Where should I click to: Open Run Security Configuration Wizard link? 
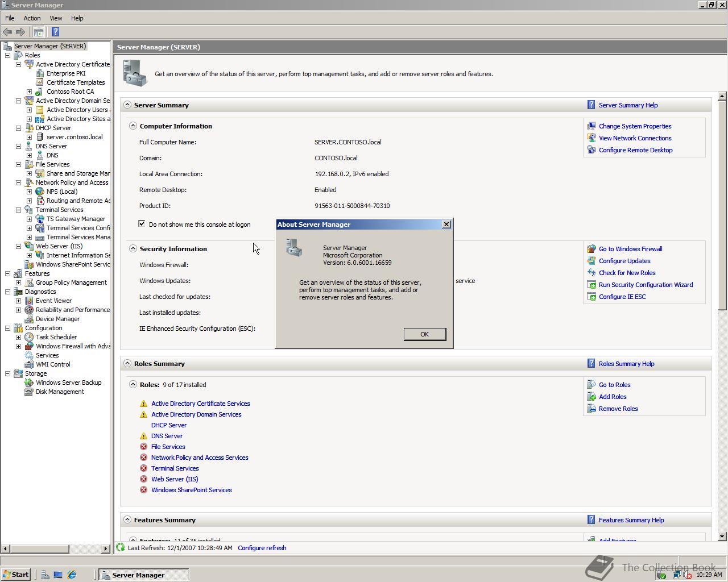coord(646,285)
